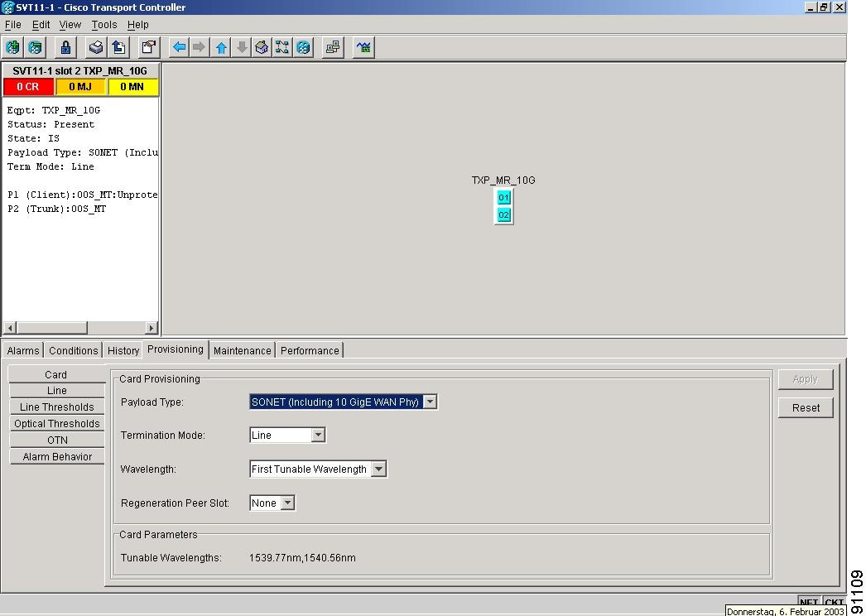Open the Alarm Behavior subtab
This screenshot has height=616, width=866.
coord(57,457)
